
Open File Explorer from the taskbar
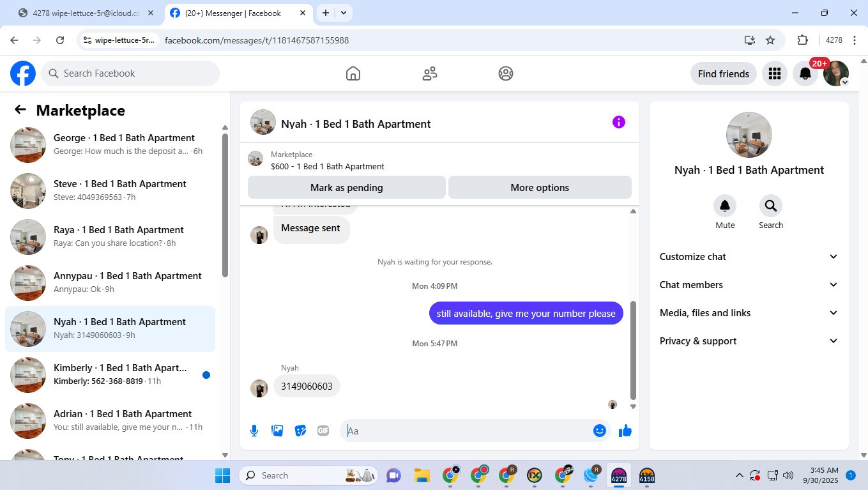pyautogui.click(x=422, y=475)
